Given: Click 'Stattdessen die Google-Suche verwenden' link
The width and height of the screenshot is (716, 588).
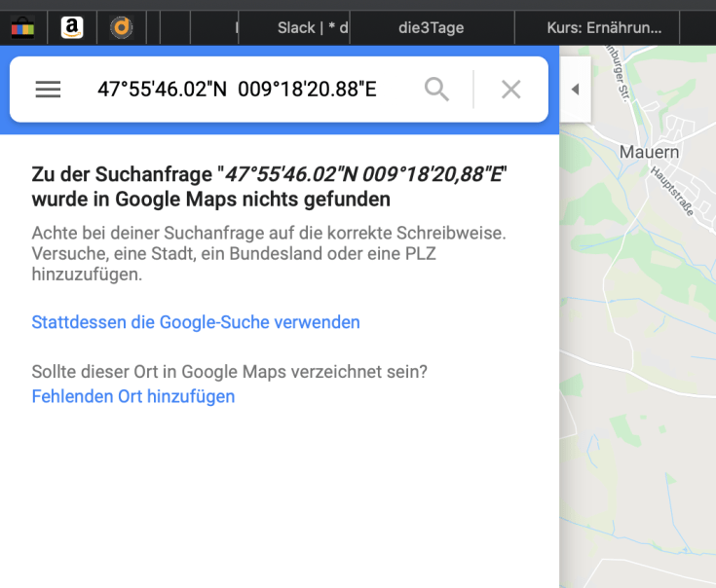Looking at the screenshot, I should point(196,322).
